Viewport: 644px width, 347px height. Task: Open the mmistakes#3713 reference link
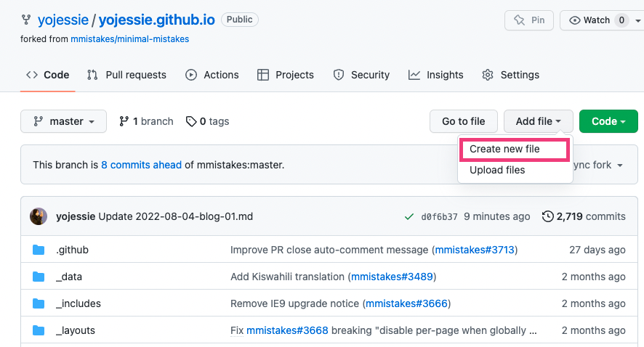pos(475,250)
